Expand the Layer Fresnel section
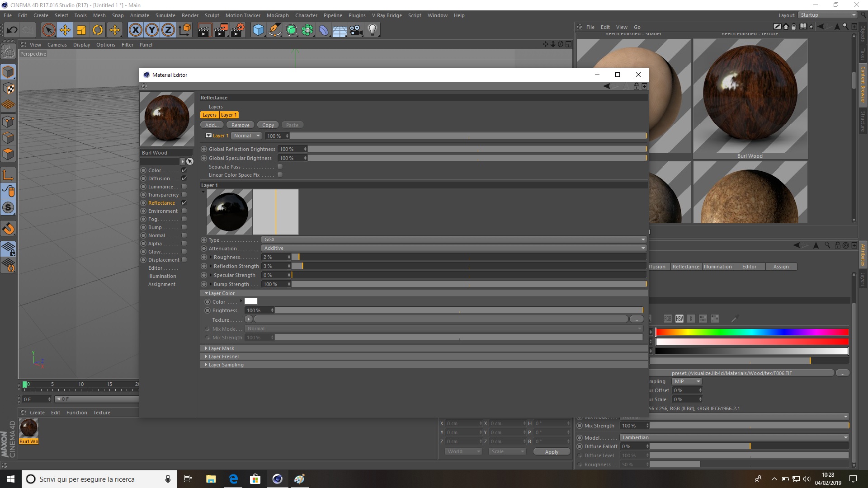The height and width of the screenshot is (488, 868). [x=206, y=357]
